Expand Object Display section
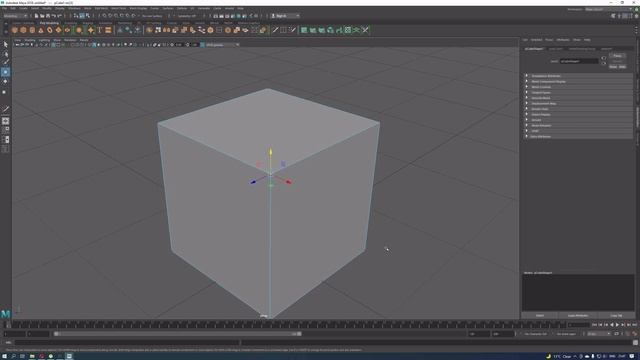640x360 pixels. [578, 115]
